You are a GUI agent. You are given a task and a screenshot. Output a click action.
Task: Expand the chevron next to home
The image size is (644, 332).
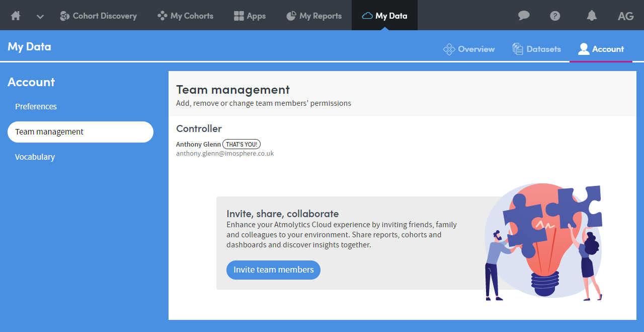point(40,16)
